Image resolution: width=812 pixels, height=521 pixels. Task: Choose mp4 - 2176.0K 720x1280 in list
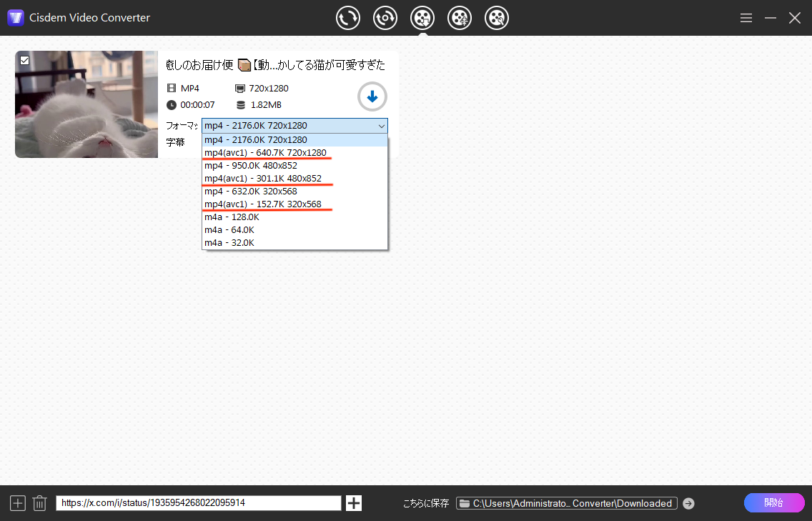294,140
